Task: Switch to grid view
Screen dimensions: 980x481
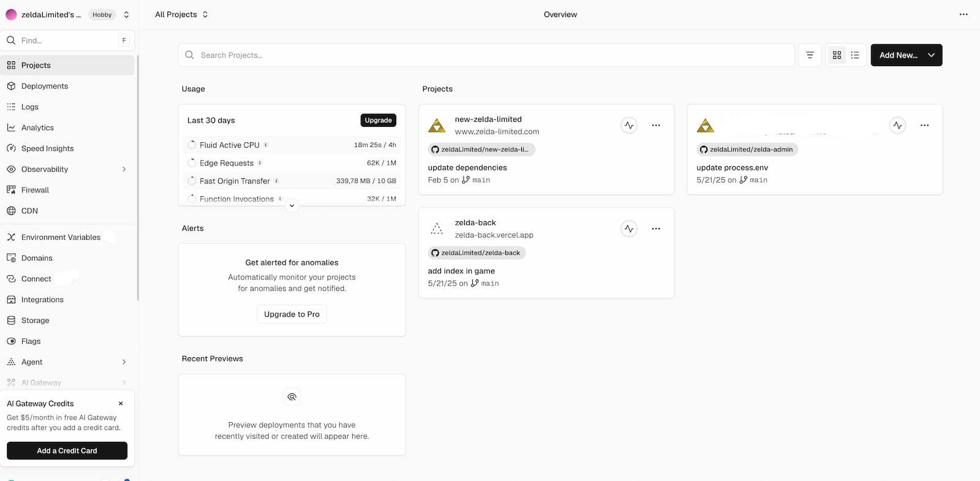Action: 837,55
